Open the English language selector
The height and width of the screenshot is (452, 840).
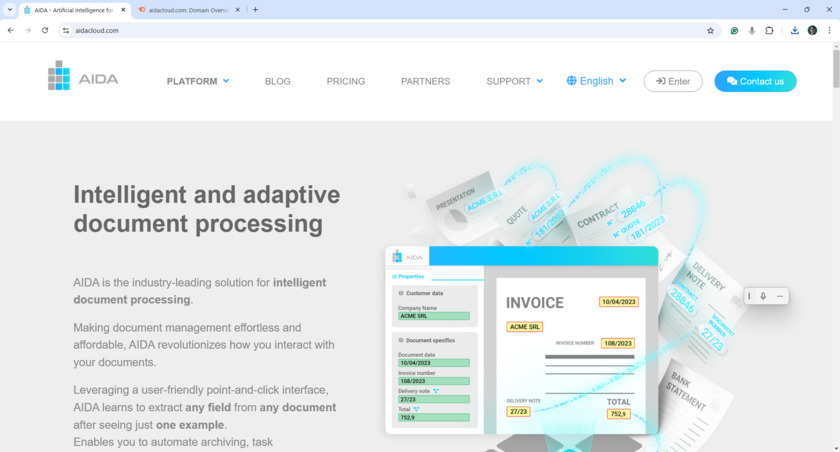596,81
